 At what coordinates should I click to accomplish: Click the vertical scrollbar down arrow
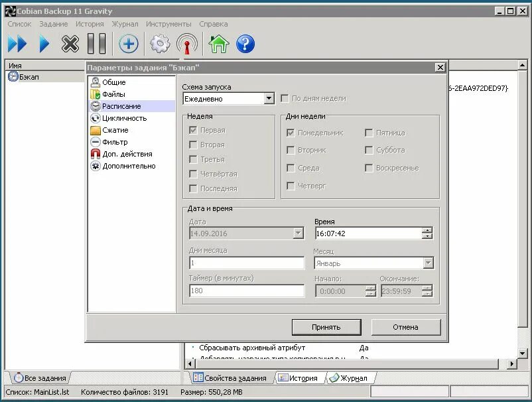point(523,353)
